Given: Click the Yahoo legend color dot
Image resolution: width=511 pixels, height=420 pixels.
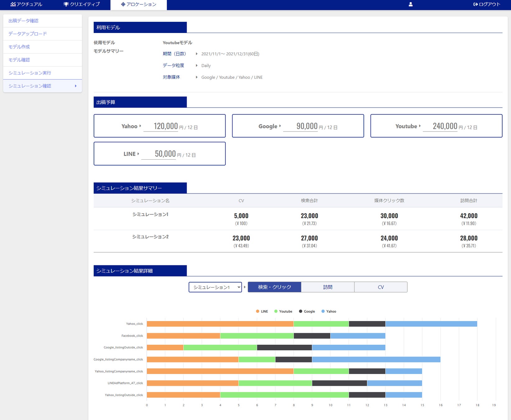Looking at the screenshot, I should [323, 311].
